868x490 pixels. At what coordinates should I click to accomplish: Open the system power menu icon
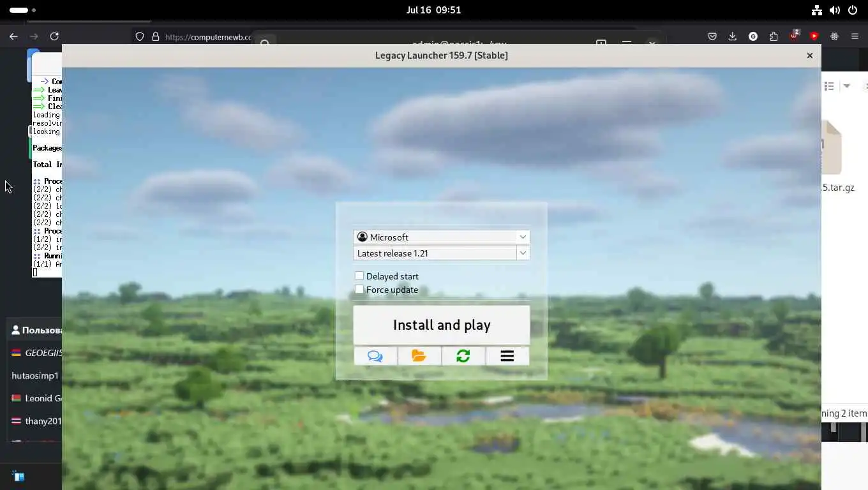point(853,10)
